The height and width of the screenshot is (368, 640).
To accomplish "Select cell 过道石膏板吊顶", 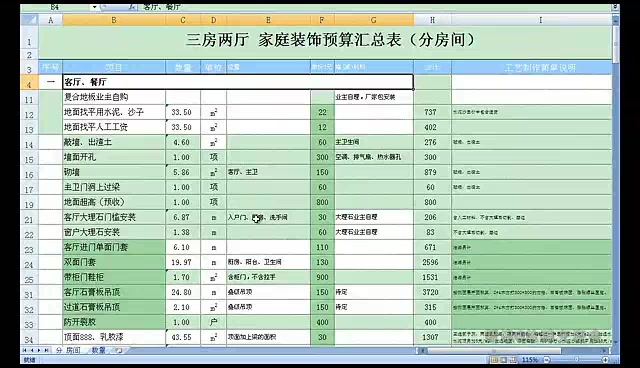I will (114, 307).
